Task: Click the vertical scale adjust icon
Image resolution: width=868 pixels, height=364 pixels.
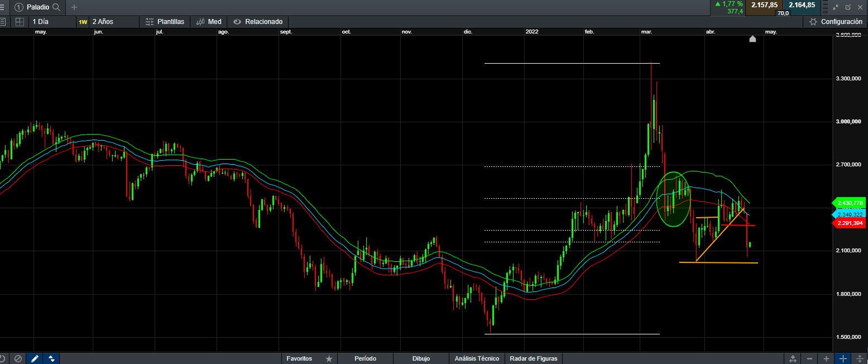Action: pos(860,358)
